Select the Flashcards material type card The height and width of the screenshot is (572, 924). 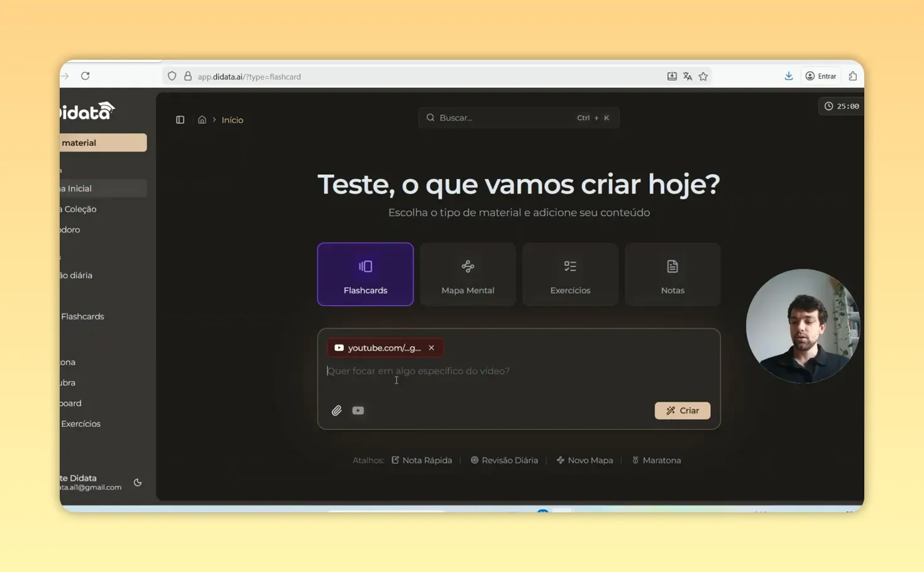coord(365,274)
